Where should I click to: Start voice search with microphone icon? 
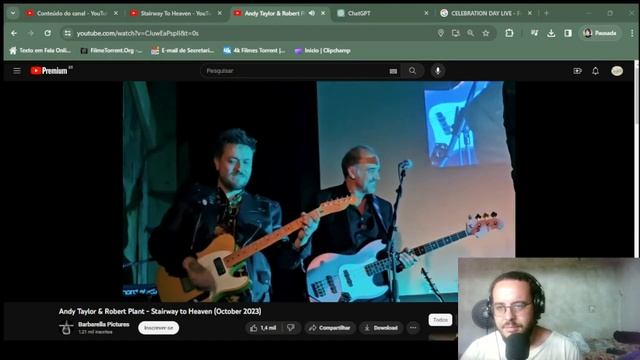tap(438, 71)
